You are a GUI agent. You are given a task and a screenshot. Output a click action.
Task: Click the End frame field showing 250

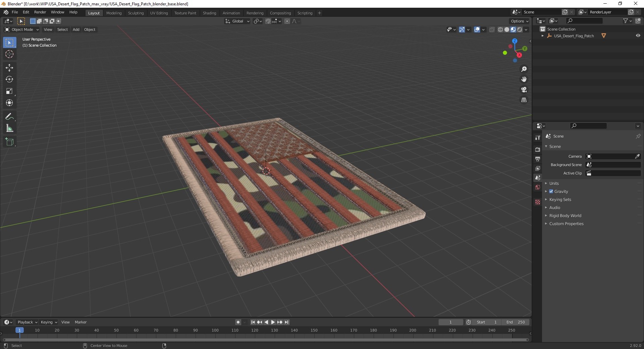[516, 322]
